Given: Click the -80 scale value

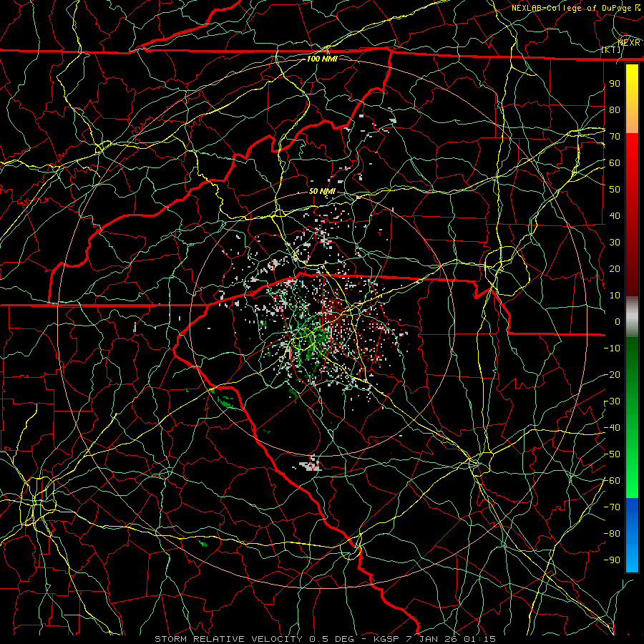Looking at the screenshot, I should click(612, 534).
